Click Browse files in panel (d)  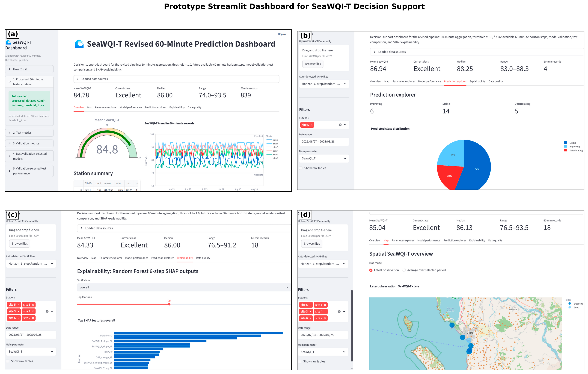click(x=312, y=244)
